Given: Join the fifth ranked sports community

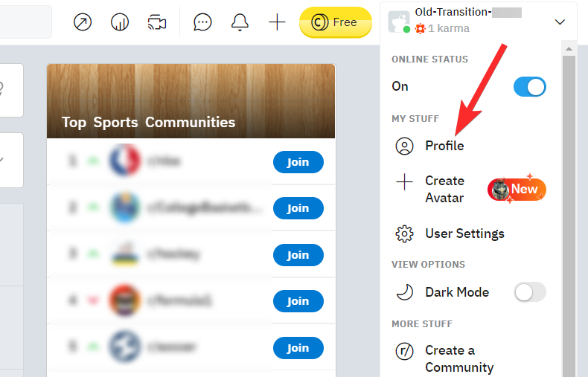Looking at the screenshot, I should click(298, 348).
